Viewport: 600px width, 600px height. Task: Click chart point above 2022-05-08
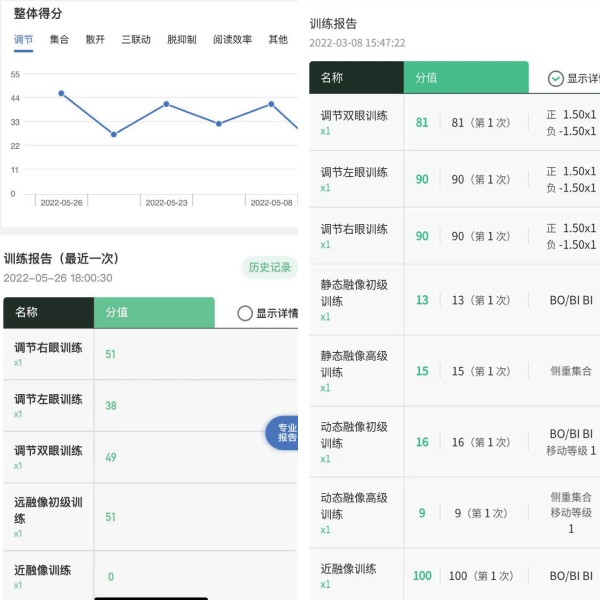[x=271, y=104]
